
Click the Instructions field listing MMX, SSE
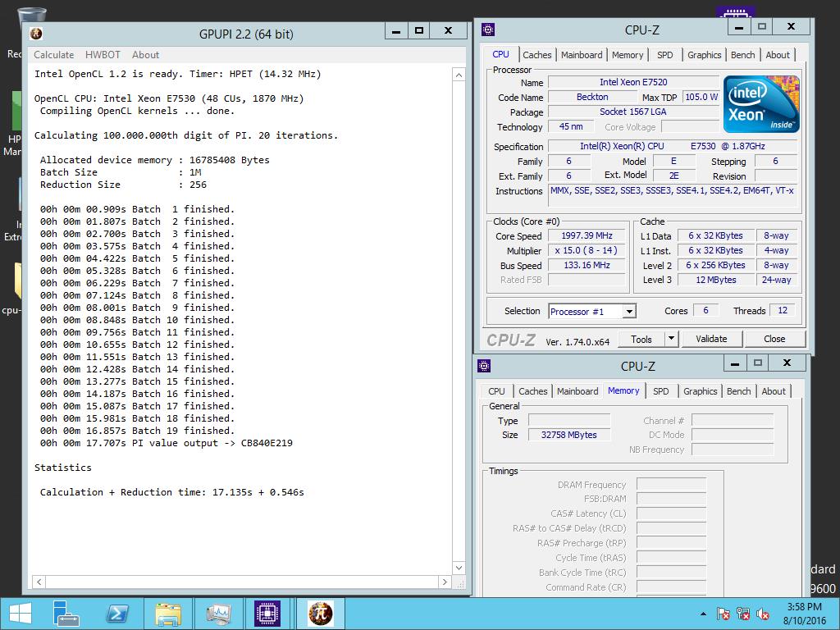pyautogui.click(x=673, y=195)
